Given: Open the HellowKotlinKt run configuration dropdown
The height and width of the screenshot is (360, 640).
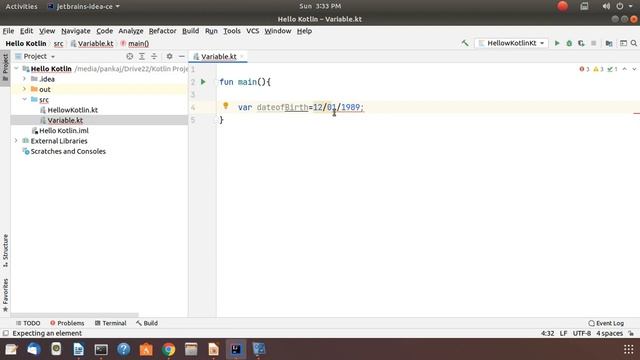Looking at the screenshot, I should pos(511,43).
